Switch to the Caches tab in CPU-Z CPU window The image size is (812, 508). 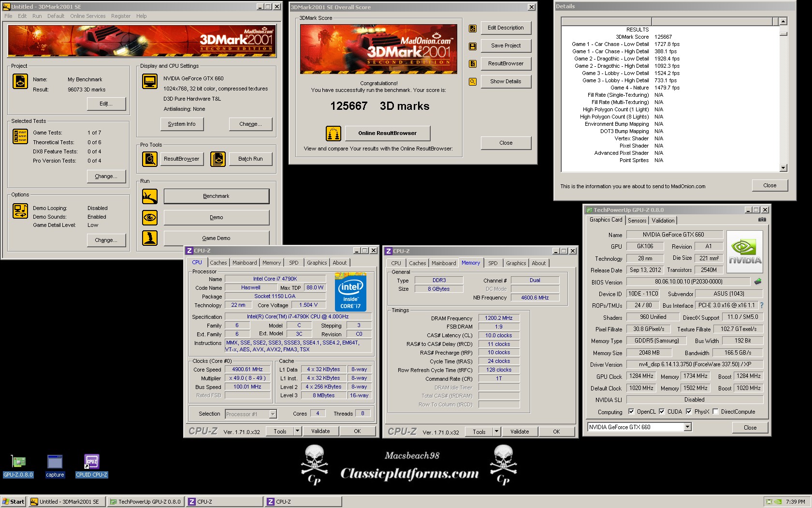(218, 263)
